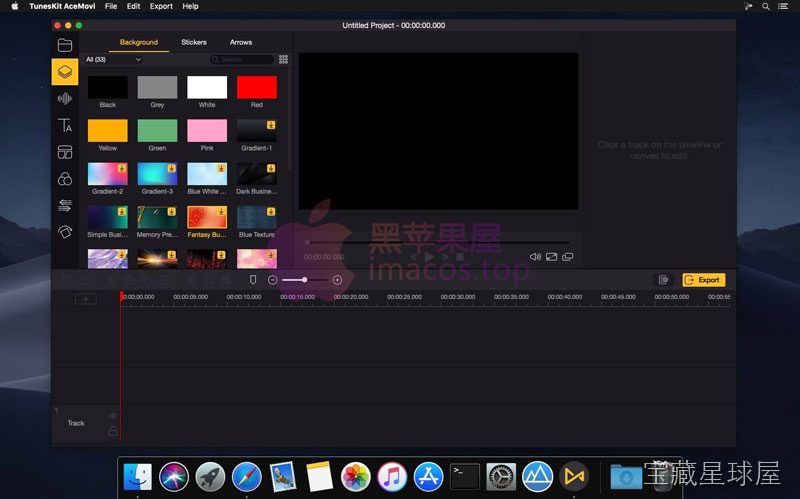This screenshot has width=800, height=499.
Task: Select the Elements layers icon in the sidebar
Action: (65, 71)
